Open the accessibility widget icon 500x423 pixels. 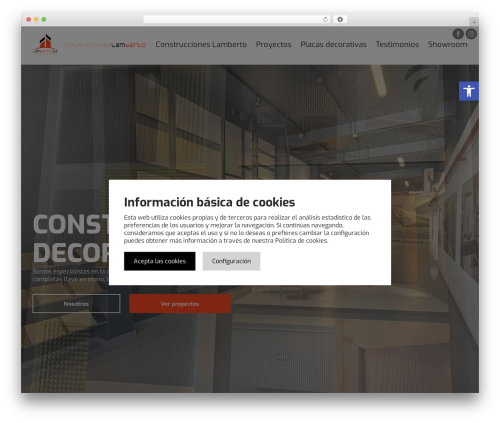tap(469, 91)
